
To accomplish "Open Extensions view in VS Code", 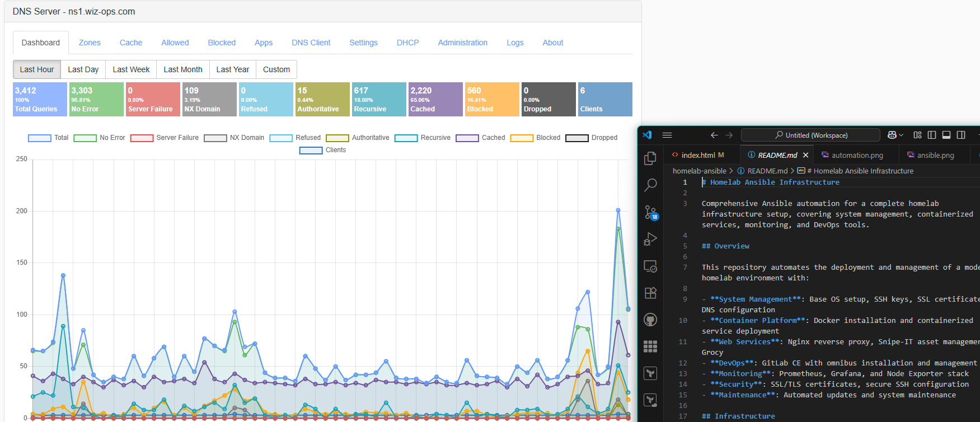I will 650,293.
